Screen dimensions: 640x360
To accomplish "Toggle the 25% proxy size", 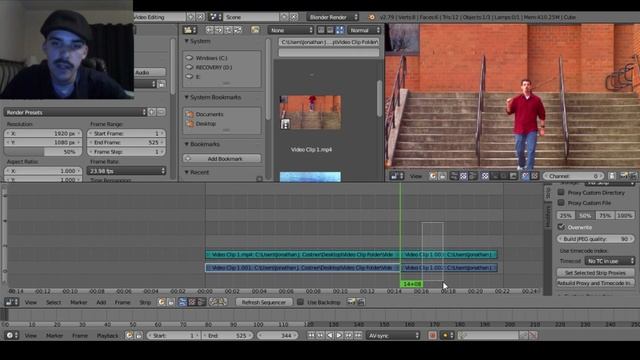I will point(566,216).
